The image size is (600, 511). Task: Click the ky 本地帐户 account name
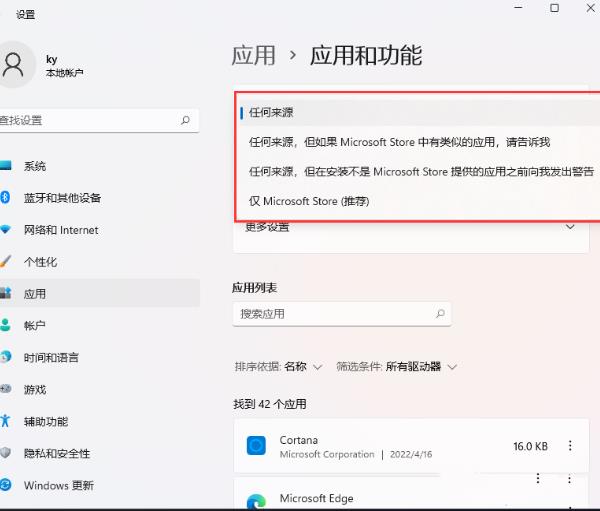(x=64, y=65)
